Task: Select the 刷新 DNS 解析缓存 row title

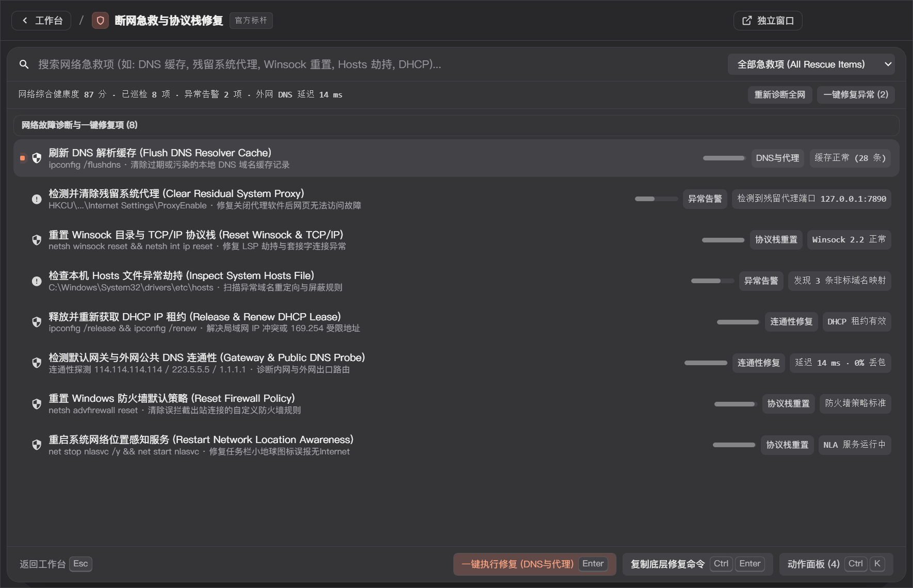Action: coord(160,153)
